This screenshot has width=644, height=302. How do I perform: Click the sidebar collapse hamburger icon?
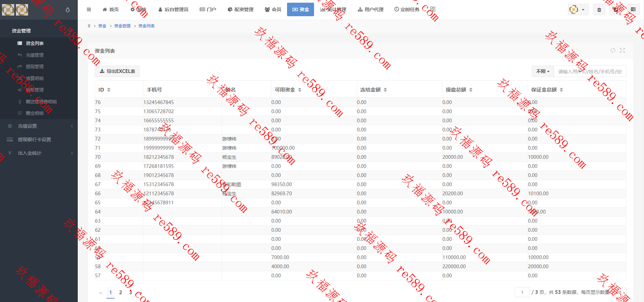(89, 9)
